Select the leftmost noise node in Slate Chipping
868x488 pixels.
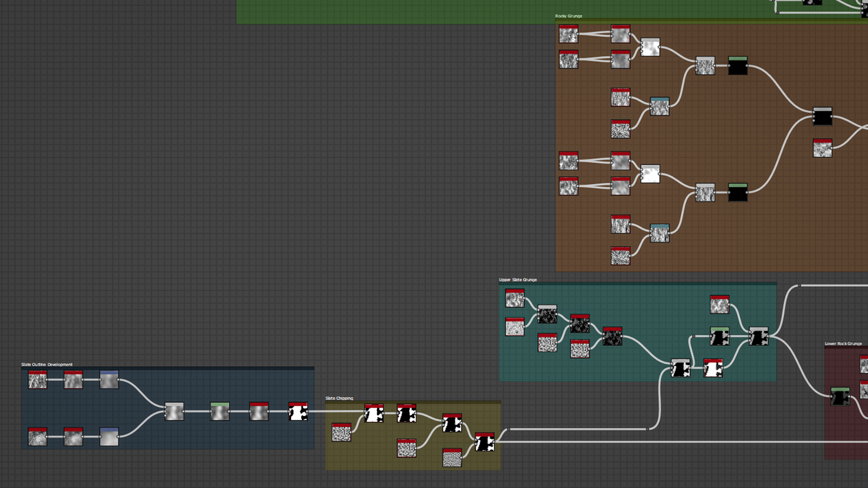(341, 432)
